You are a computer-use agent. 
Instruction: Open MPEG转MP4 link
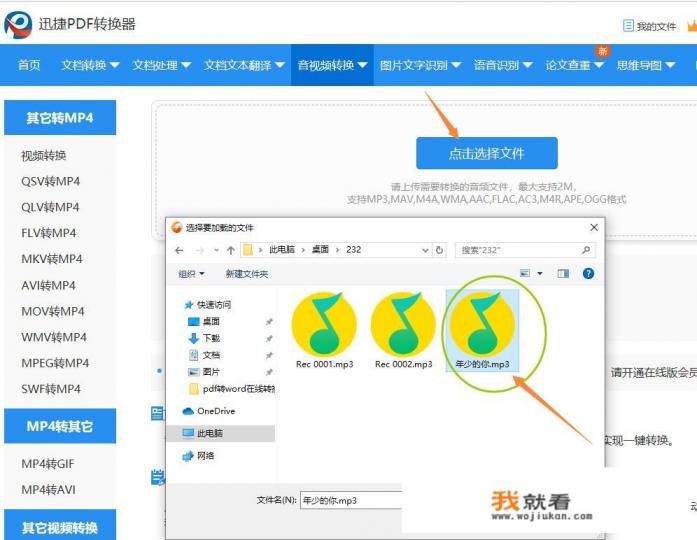click(x=55, y=363)
